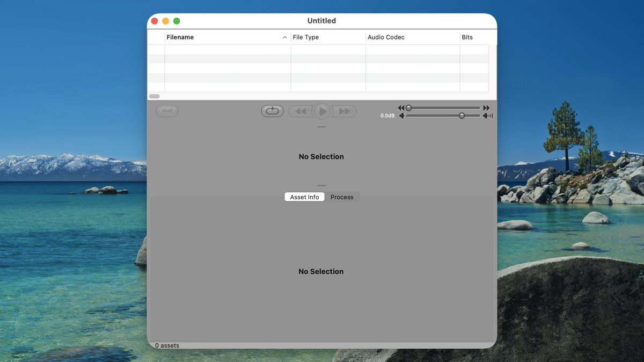The width and height of the screenshot is (644, 362).
Task: Click the playback rate slider knob
Action: [409, 107]
